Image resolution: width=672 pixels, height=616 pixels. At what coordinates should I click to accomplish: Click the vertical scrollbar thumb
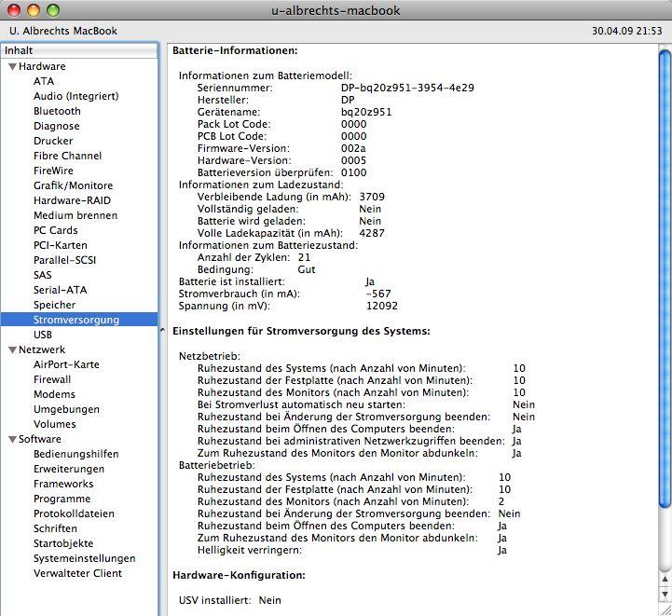(665, 279)
